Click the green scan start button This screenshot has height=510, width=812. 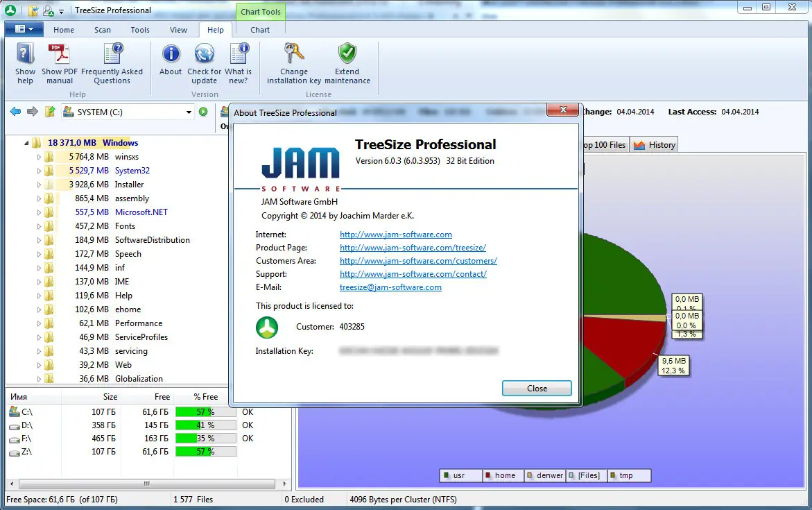click(x=203, y=112)
